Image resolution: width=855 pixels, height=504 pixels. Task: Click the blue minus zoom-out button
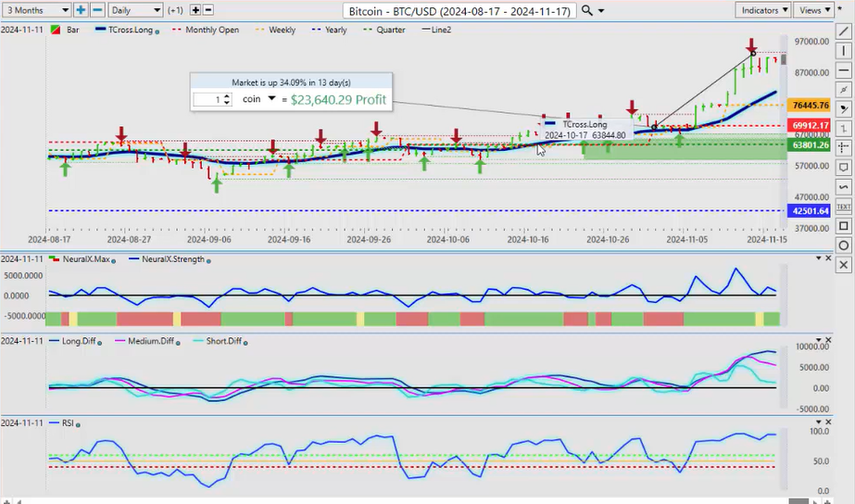(97, 9)
